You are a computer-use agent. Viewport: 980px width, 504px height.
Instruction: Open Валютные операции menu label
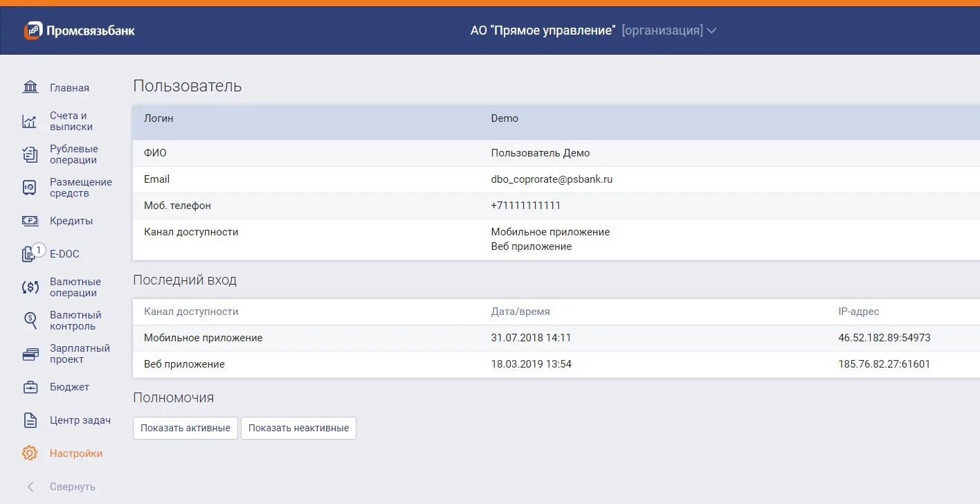tap(75, 287)
